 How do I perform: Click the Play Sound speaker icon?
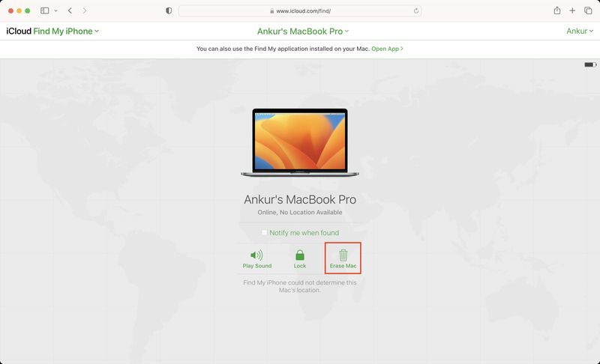256,255
